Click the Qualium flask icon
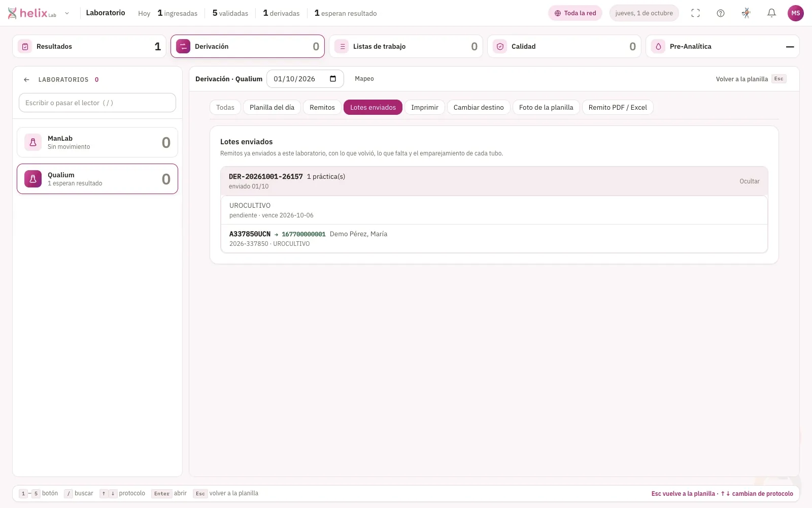The width and height of the screenshot is (812, 508). [33, 179]
